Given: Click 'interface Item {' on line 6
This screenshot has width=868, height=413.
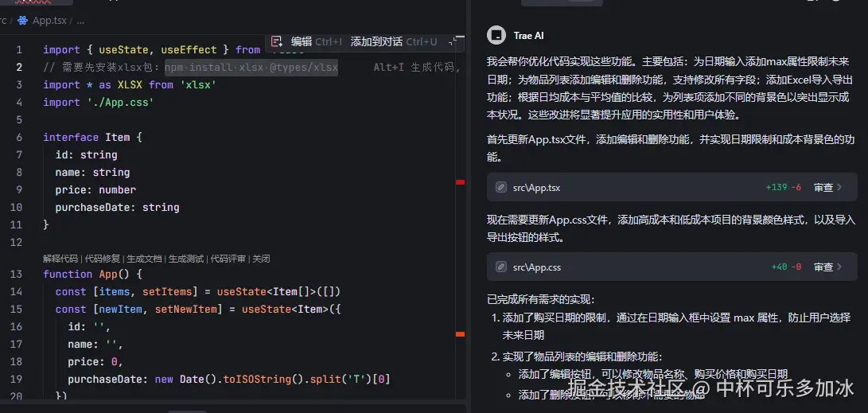Looking at the screenshot, I should [92, 138].
